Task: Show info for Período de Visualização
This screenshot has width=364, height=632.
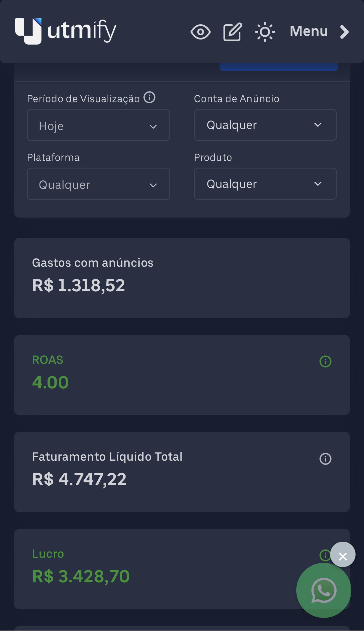Action: pos(149,98)
